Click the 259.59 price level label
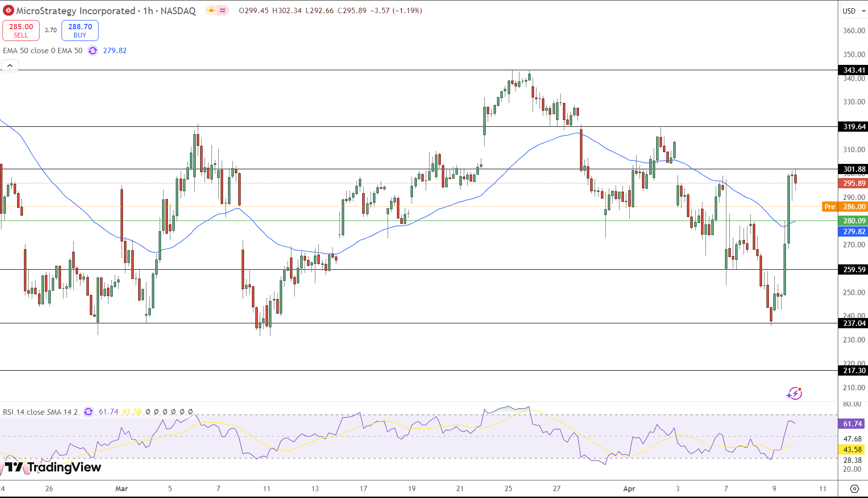Screen dimensions: 868x498 853,269
